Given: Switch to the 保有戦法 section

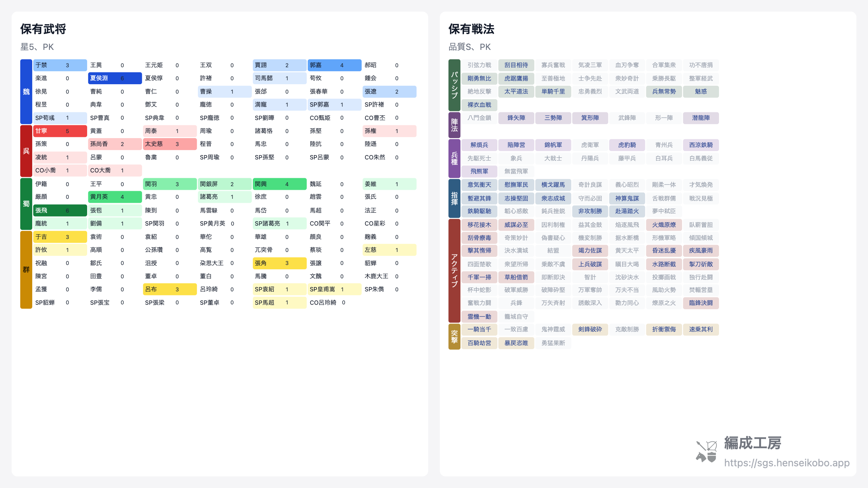Looking at the screenshot, I should tap(471, 29).
